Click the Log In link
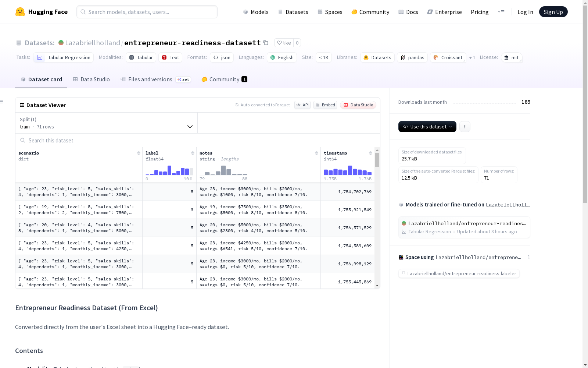The width and height of the screenshot is (588, 368). (525, 12)
